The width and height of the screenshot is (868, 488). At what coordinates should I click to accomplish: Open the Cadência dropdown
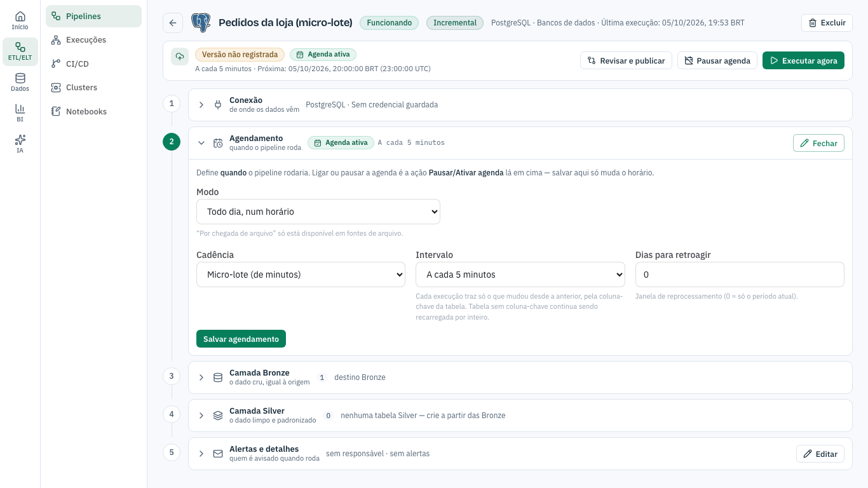(x=301, y=274)
